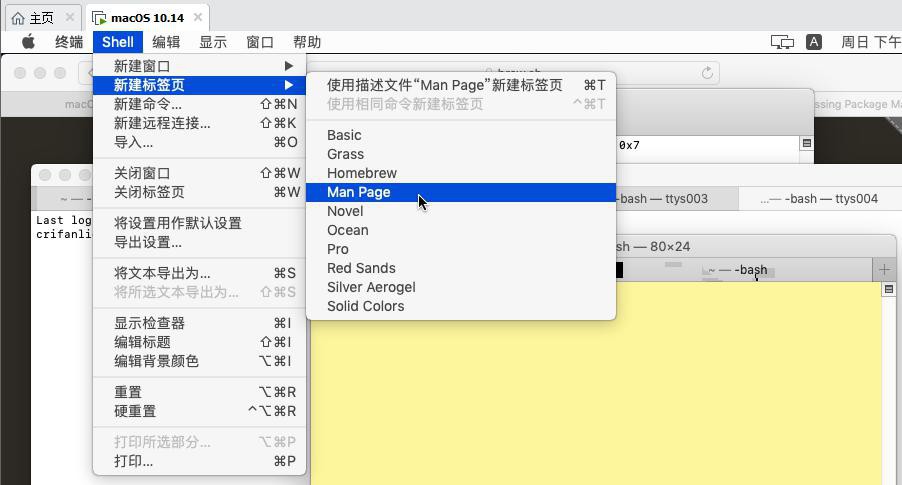The height and width of the screenshot is (485, 902).
Task: Switch to the macOS 10.14 VM tab
Action: [147, 18]
